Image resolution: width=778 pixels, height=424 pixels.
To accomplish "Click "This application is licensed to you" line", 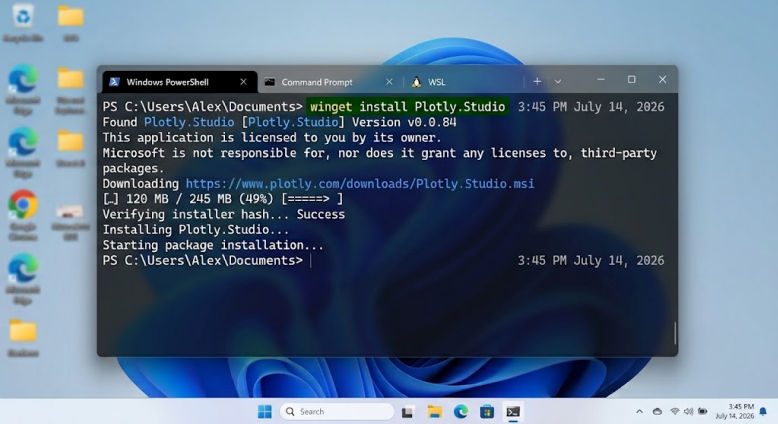I will point(272,138).
